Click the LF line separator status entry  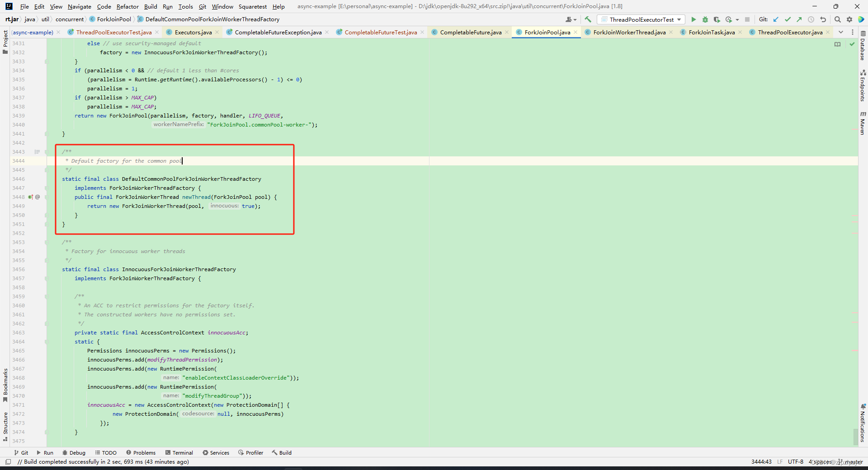[x=780, y=462]
